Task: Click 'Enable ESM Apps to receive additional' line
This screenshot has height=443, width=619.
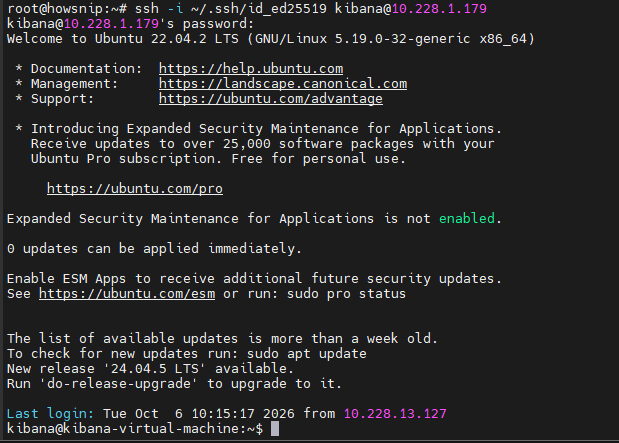Action: click(x=254, y=279)
